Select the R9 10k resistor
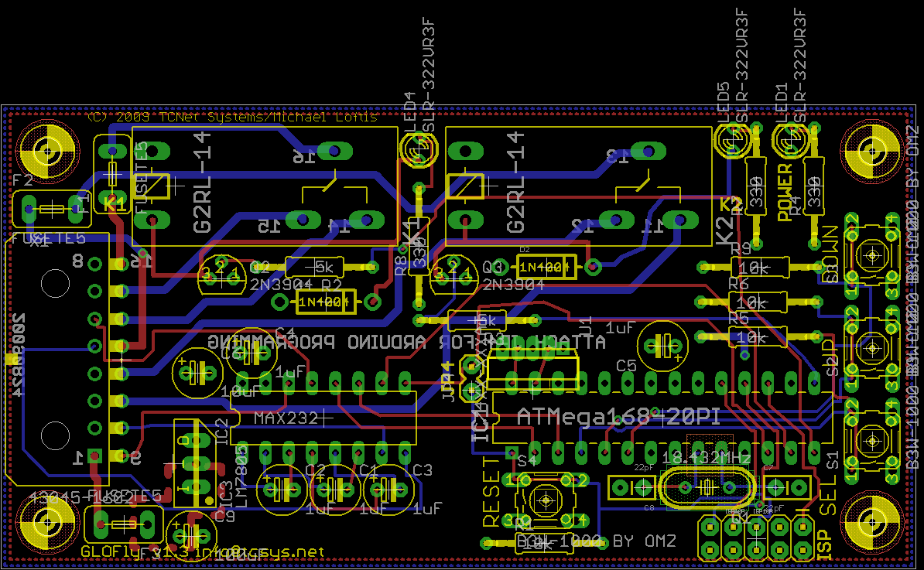This screenshot has width=924, height=570. (x=760, y=268)
